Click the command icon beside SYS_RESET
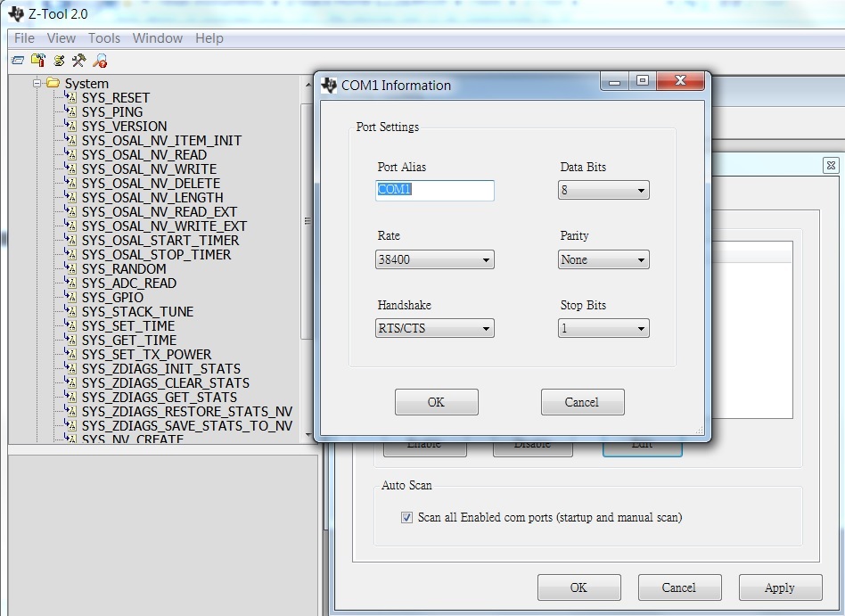This screenshot has height=616, width=845. pos(71,97)
